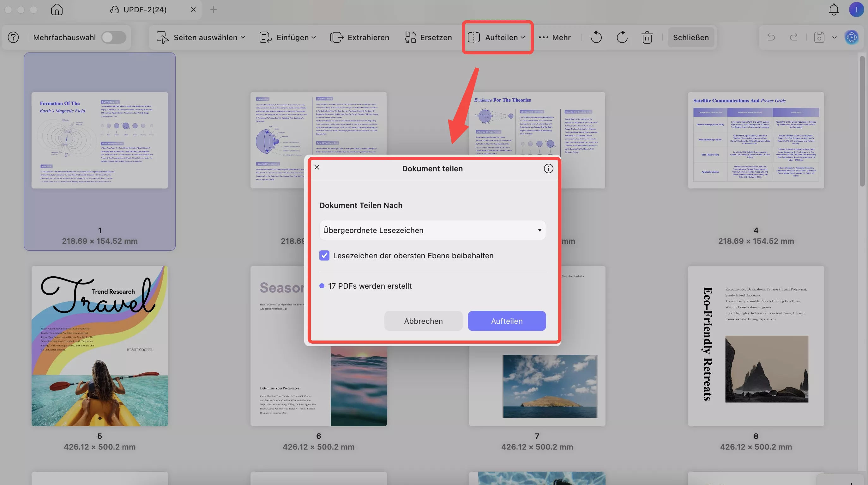Confirm split with Aufteilen button
The height and width of the screenshot is (485, 868).
click(x=506, y=321)
